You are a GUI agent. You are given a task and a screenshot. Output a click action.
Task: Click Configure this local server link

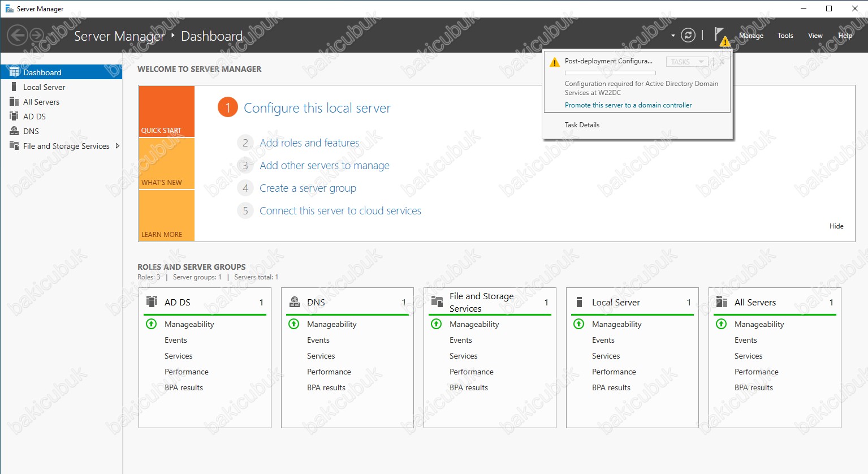317,108
